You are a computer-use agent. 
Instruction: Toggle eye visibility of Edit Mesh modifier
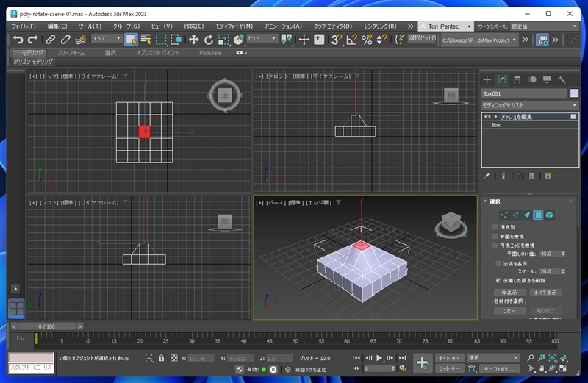pyautogui.click(x=487, y=117)
